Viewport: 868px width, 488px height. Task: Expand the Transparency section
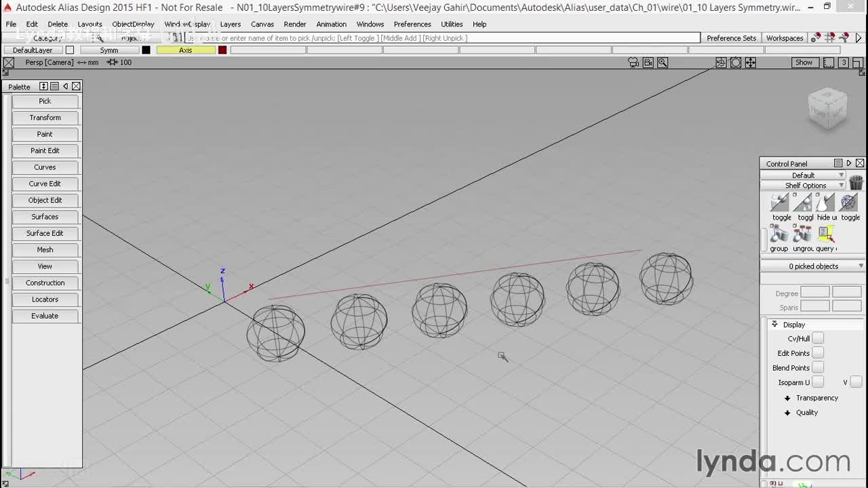click(787, 398)
